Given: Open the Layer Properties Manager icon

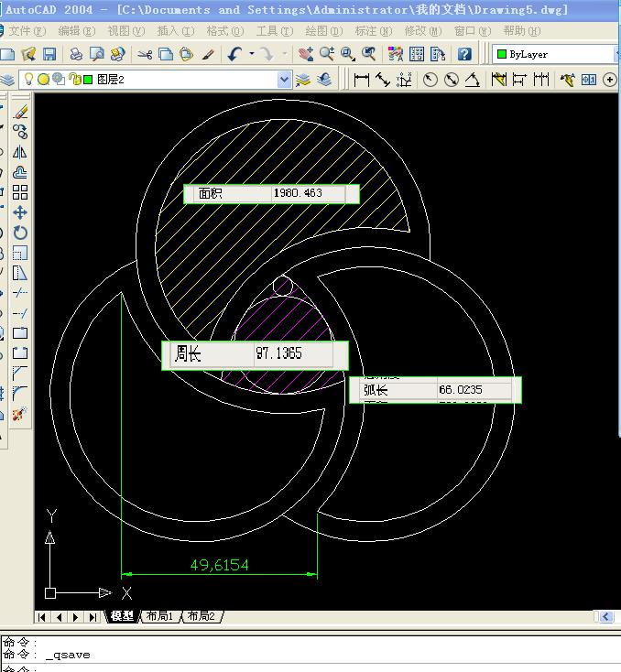Looking at the screenshot, I should click(x=6, y=80).
